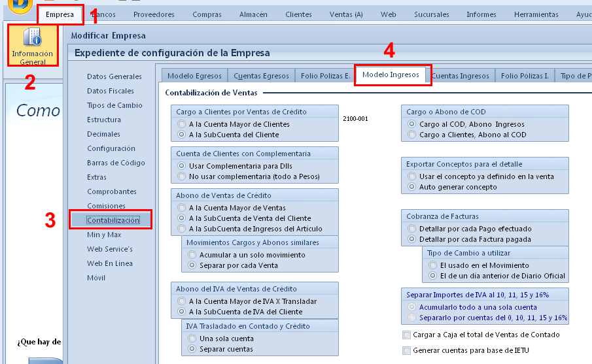Switch to Cuentas Ingresos tab

click(461, 75)
